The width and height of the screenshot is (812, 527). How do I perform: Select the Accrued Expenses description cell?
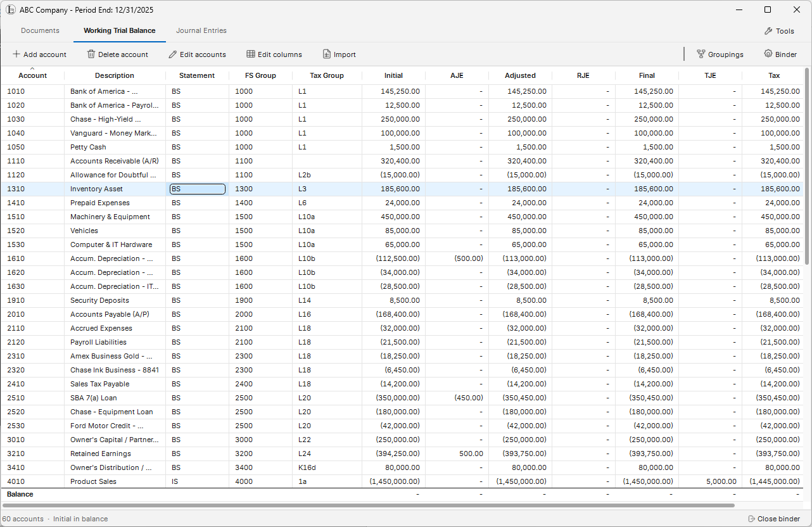pyautogui.click(x=115, y=328)
